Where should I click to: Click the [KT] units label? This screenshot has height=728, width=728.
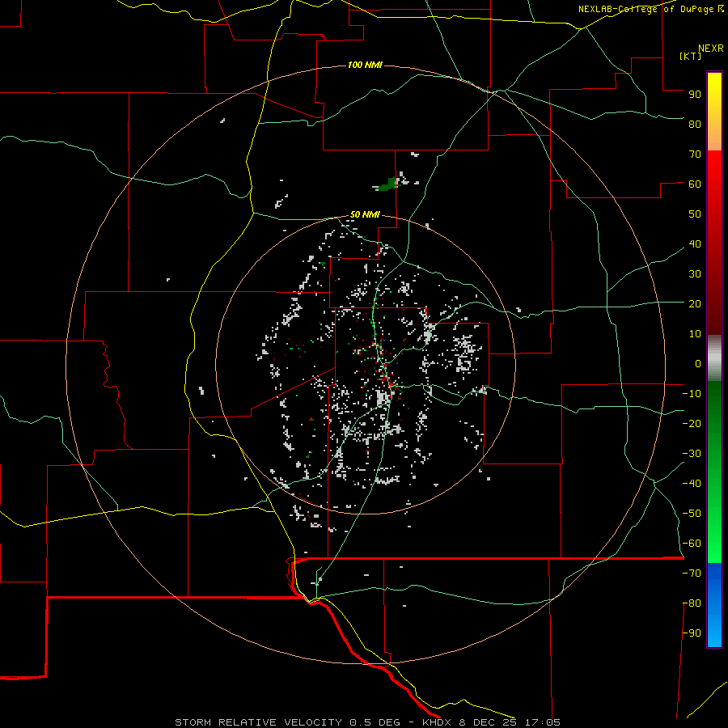[x=691, y=56]
